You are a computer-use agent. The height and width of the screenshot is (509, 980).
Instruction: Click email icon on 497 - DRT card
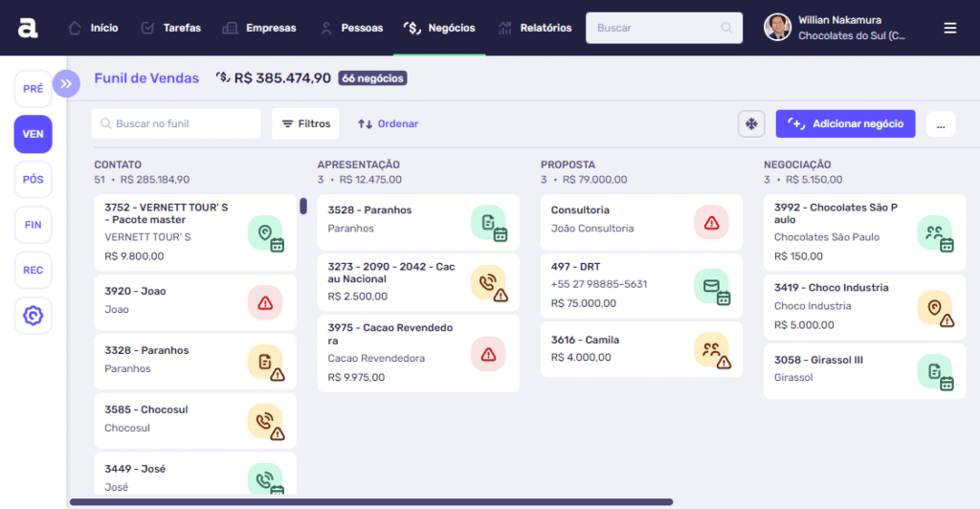tap(712, 287)
